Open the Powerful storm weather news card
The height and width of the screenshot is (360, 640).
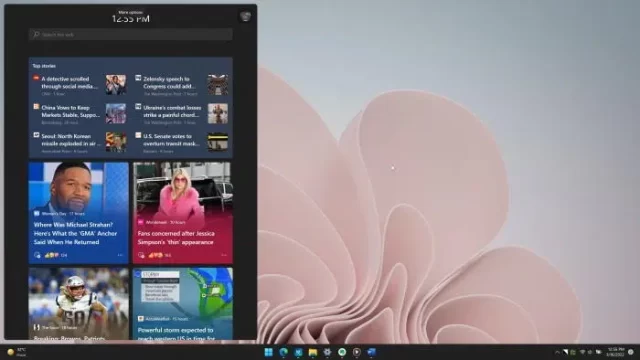pyautogui.click(x=182, y=304)
